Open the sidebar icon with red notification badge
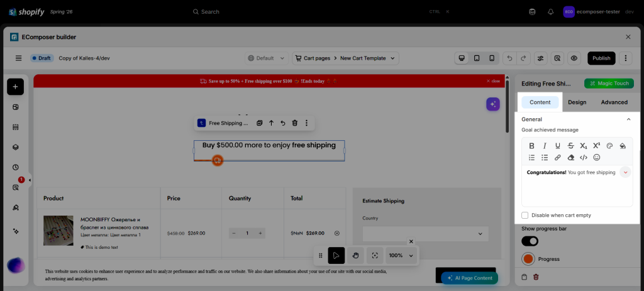The width and height of the screenshot is (644, 291). click(15, 187)
